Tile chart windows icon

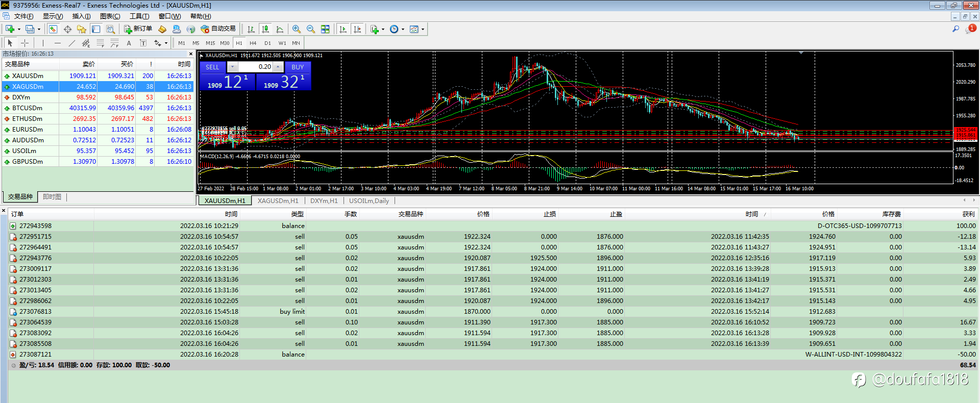click(x=325, y=29)
